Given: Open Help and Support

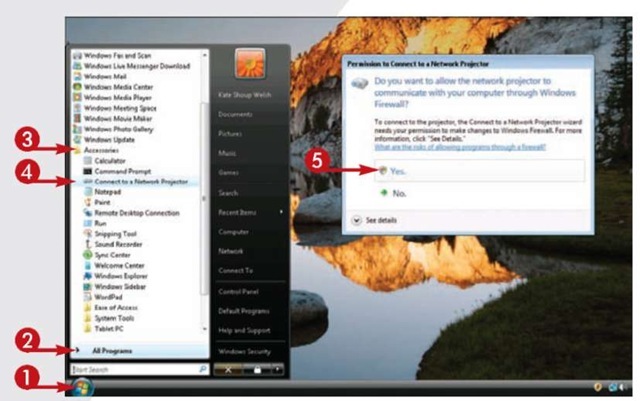Looking at the screenshot, I should pos(244,330).
